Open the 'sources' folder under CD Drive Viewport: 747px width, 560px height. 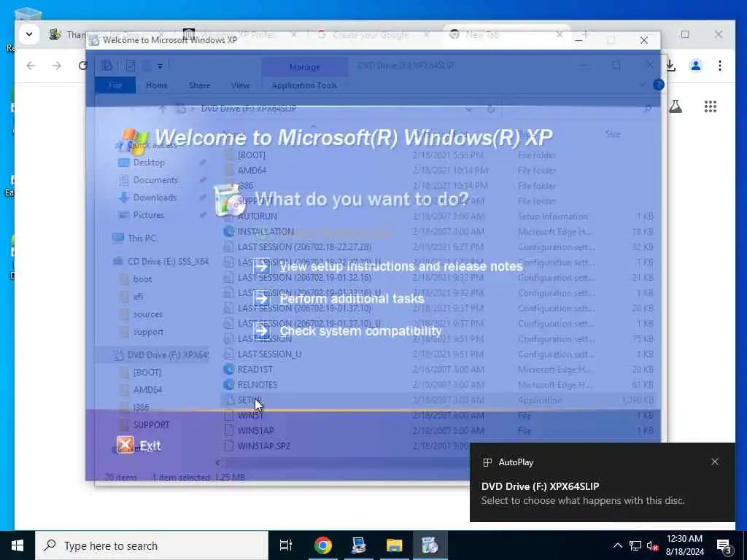(147, 314)
